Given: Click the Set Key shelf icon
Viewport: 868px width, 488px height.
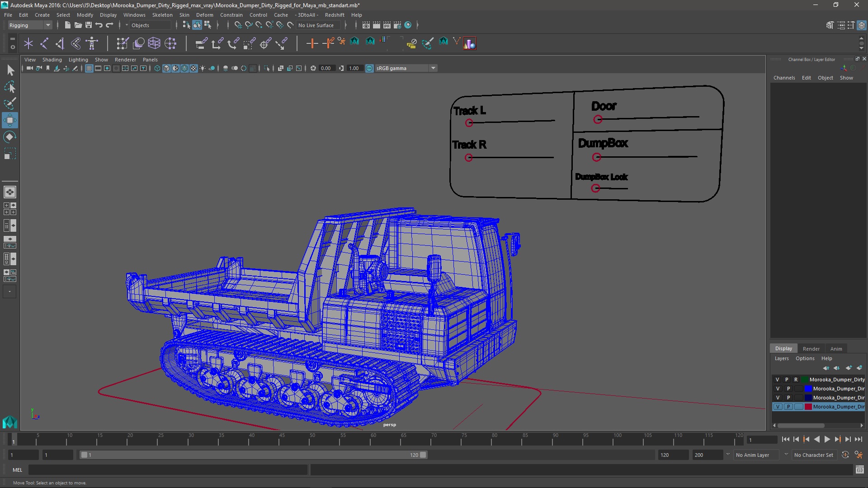Looking at the screenshot, I should pos(312,43).
